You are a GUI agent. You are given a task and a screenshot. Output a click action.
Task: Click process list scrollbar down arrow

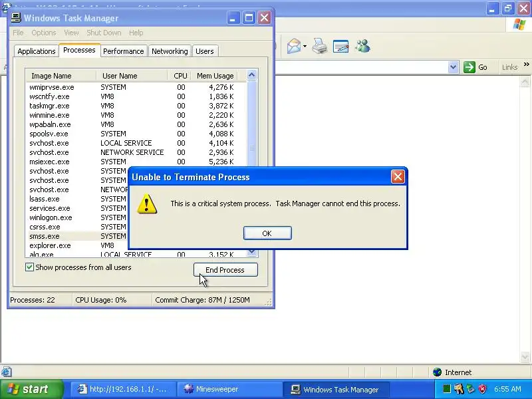[x=252, y=253]
